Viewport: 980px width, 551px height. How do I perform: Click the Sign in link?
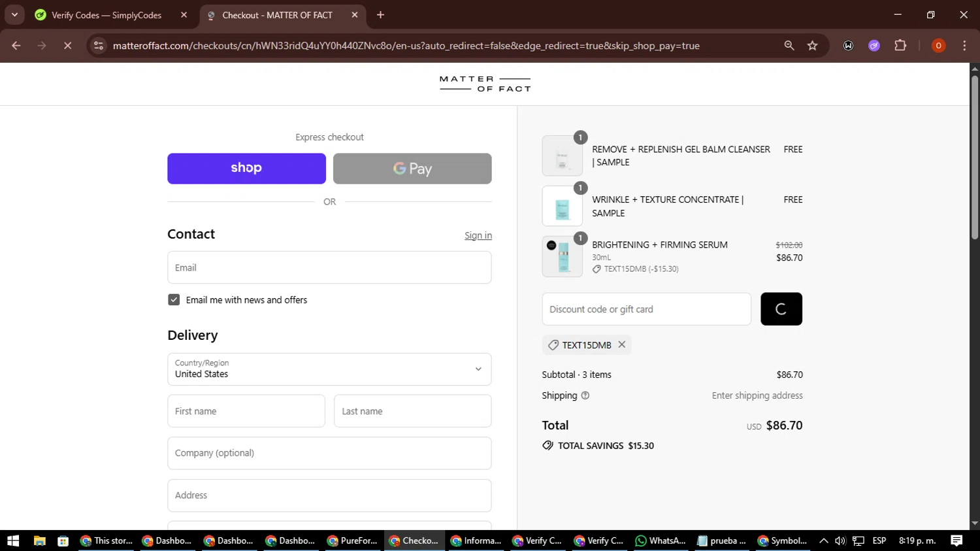point(478,235)
